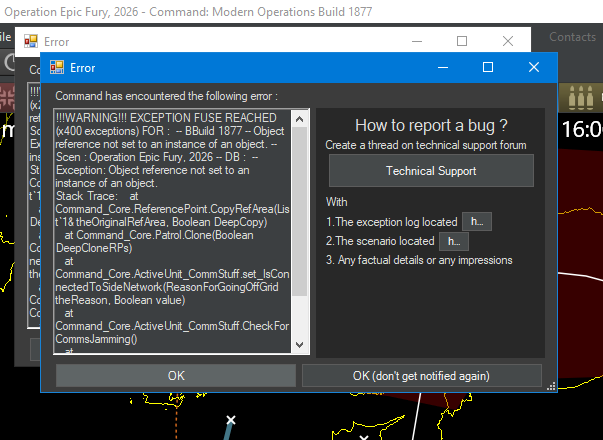603x440 pixels.
Task: Open the Contacts menu in main window
Action: (572, 37)
